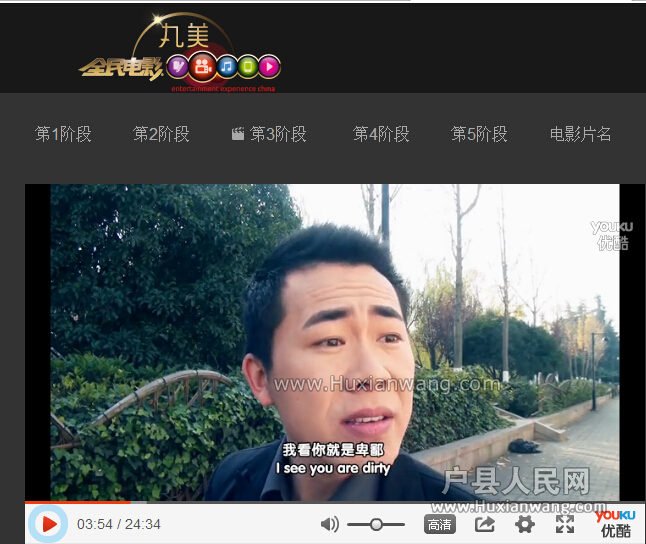Click the magenta play icon in logo row
The height and width of the screenshot is (544, 646).
click(x=269, y=66)
